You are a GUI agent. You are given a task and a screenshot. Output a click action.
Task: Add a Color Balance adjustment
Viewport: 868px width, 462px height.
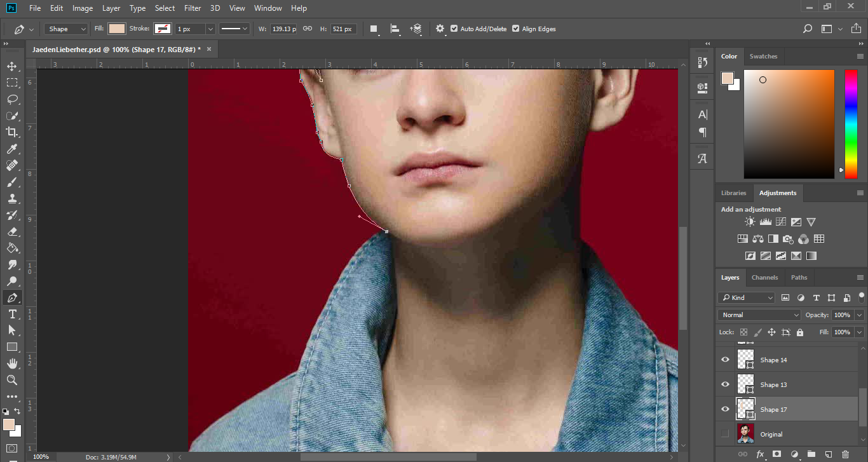757,239
